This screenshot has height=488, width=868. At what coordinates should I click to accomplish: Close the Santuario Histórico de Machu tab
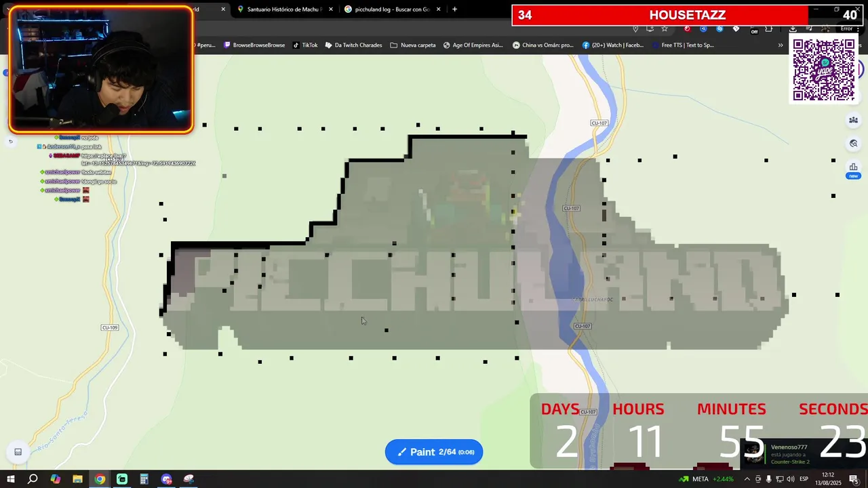[x=331, y=9]
